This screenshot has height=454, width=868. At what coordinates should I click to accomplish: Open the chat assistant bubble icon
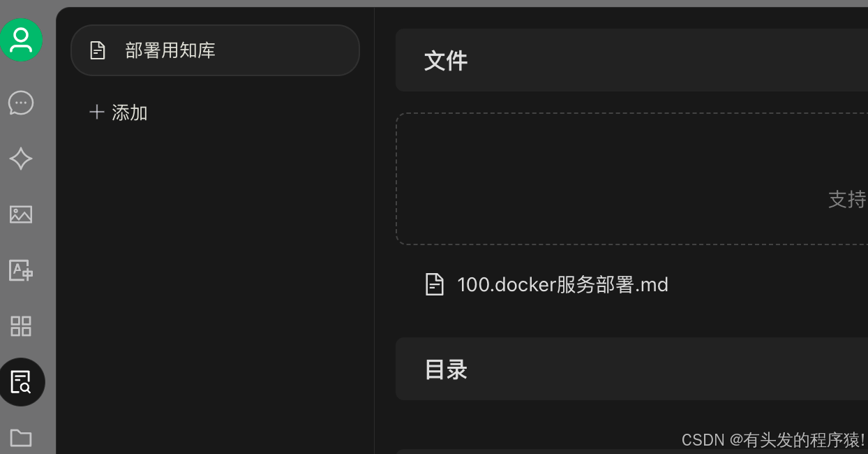click(x=21, y=103)
